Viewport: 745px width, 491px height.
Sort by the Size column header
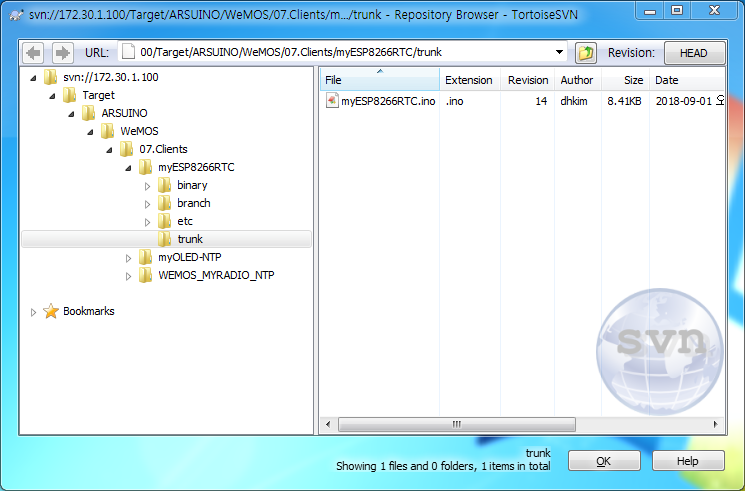[625, 79]
